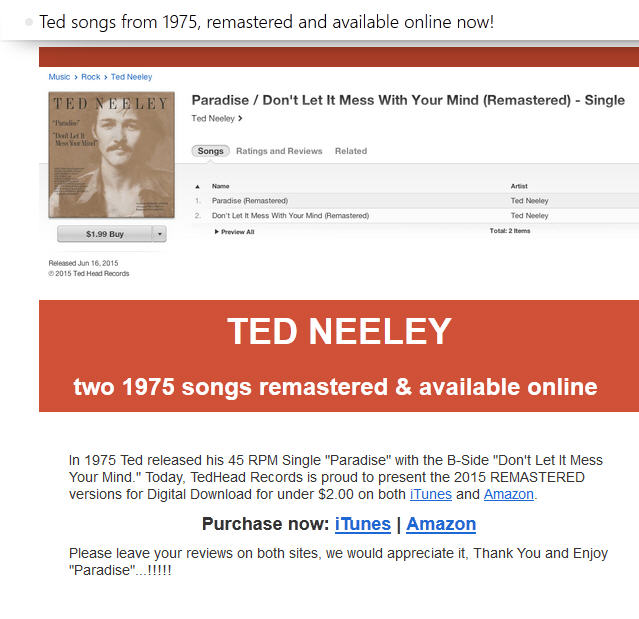This screenshot has width=639, height=619.
Task: Open the bold iTunes link after Purchase now
Action: pos(363,524)
